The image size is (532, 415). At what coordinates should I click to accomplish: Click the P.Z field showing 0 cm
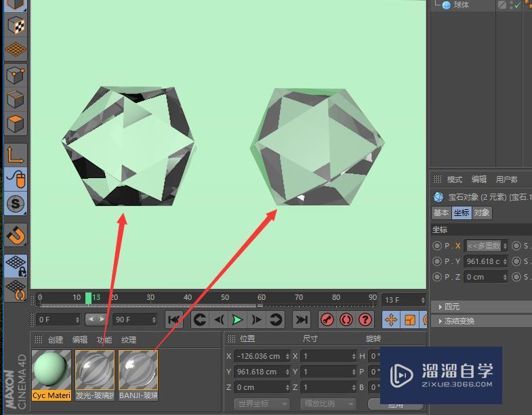486,277
